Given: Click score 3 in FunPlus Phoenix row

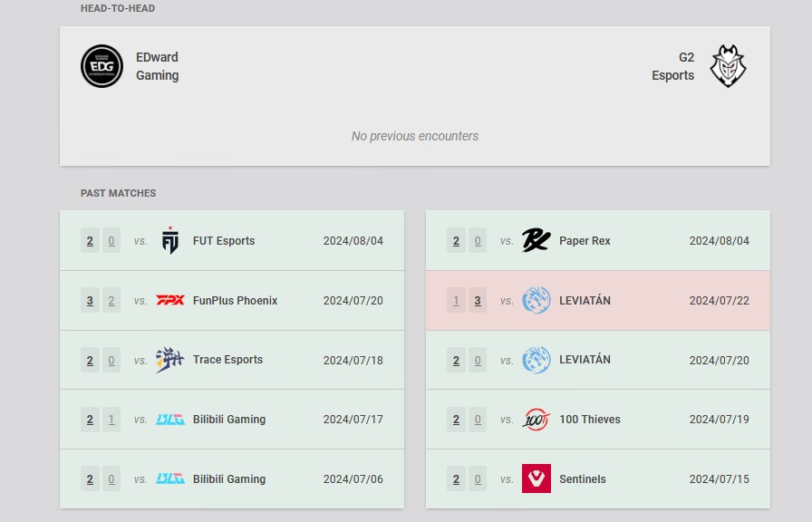Looking at the screenshot, I should (x=90, y=300).
